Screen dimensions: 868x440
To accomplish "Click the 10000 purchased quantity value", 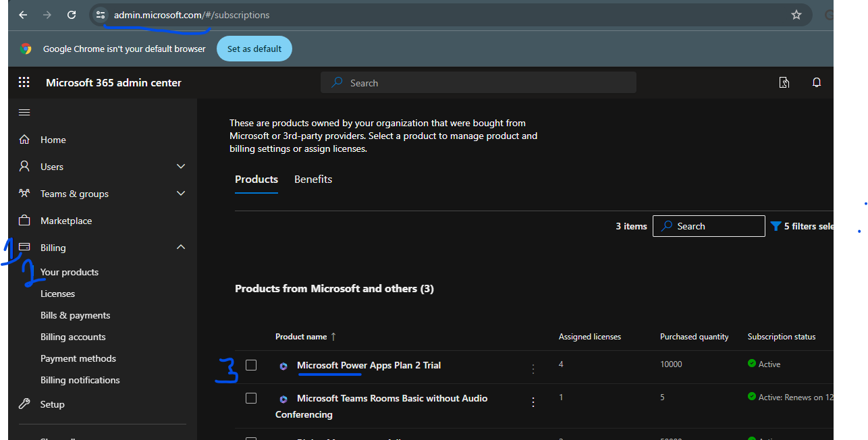I will click(x=671, y=364).
